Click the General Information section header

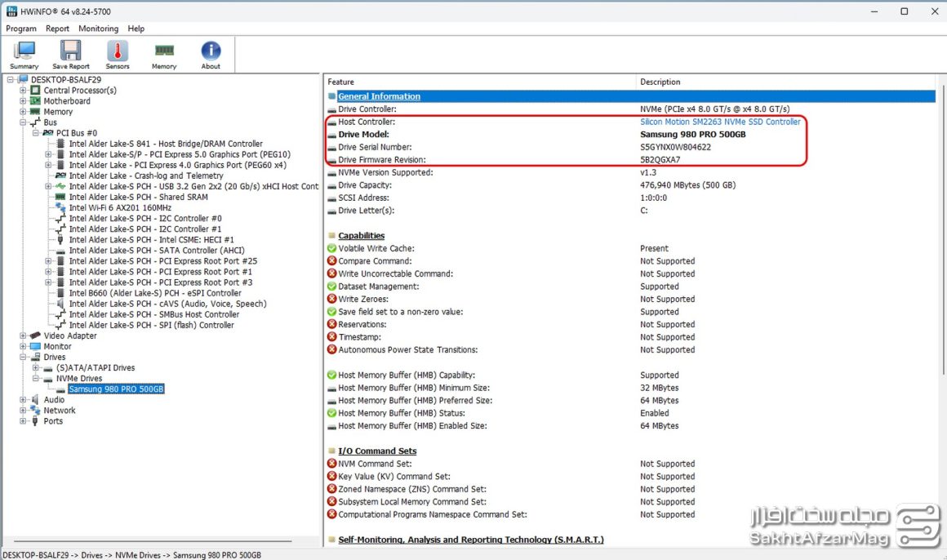[x=379, y=96]
